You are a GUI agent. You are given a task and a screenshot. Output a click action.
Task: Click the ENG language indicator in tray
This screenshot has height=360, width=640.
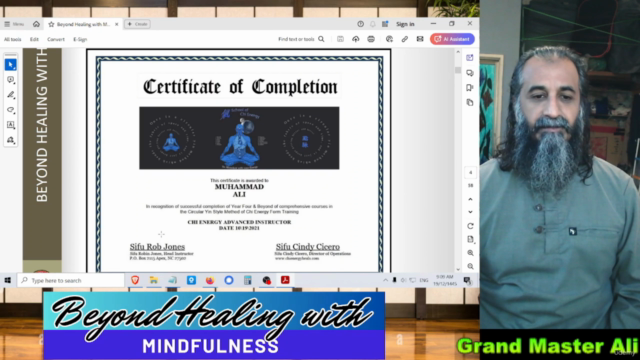(x=424, y=280)
